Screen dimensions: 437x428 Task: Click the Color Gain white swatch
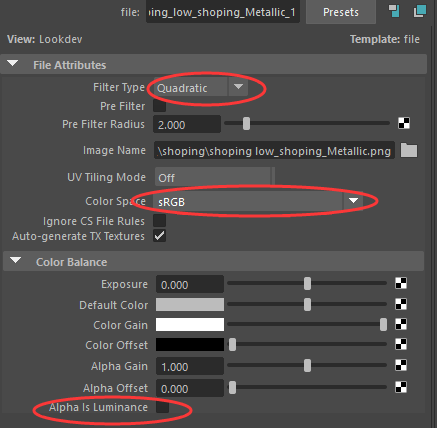(x=190, y=325)
